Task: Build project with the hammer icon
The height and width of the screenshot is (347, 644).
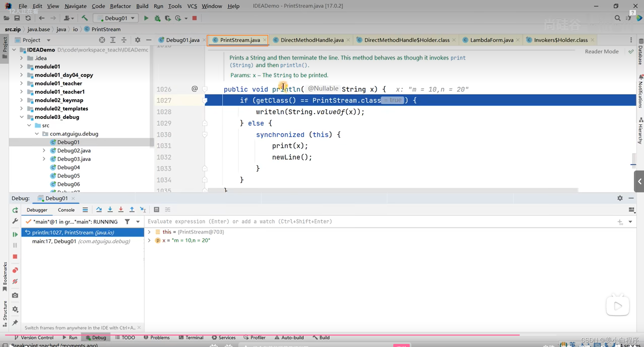Action: point(84,18)
